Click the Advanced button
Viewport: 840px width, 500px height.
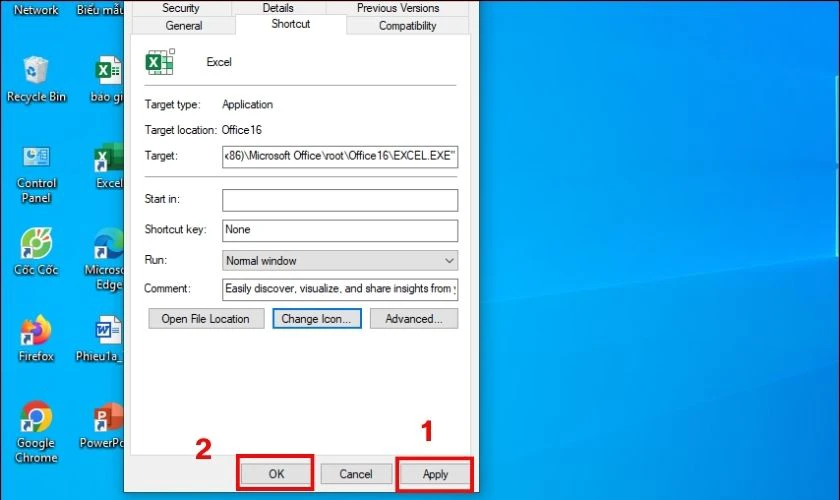414,319
